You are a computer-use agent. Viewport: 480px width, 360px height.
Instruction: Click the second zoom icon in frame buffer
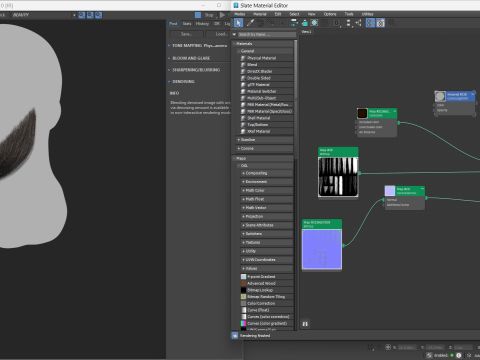[90, 15]
